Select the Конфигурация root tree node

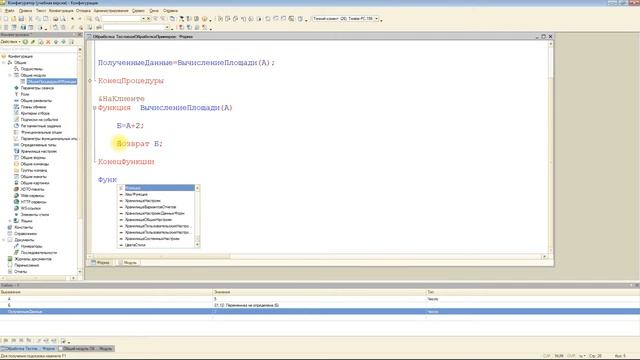[x=20, y=56]
